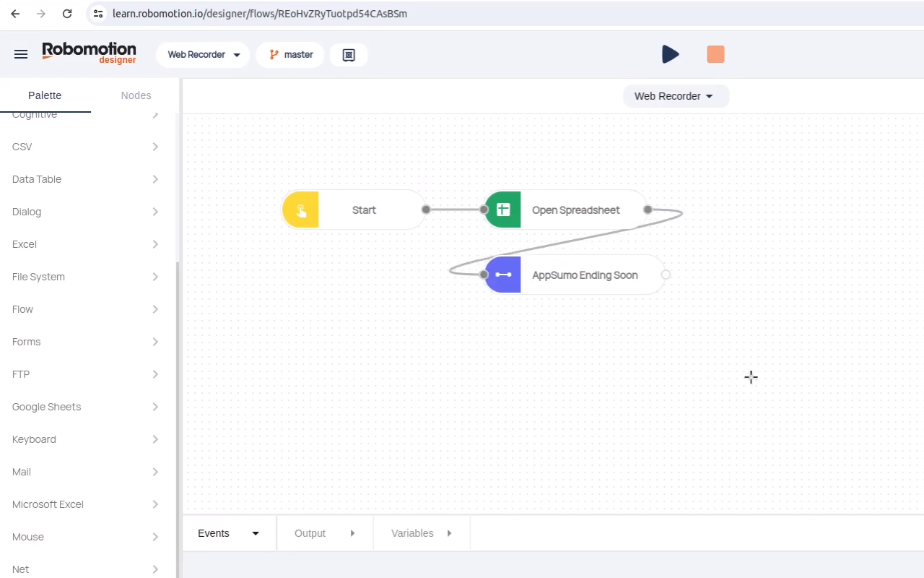The height and width of the screenshot is (578, 924).
Task: Click the yellow Start node icon
Action: (x=301, y=210)
